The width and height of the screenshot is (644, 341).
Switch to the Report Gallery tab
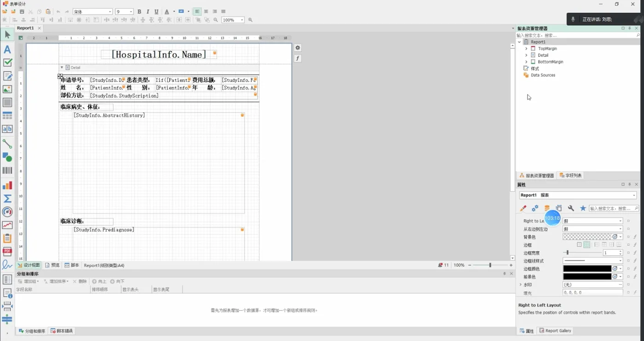pyautogui.click(x=555, y=331)
